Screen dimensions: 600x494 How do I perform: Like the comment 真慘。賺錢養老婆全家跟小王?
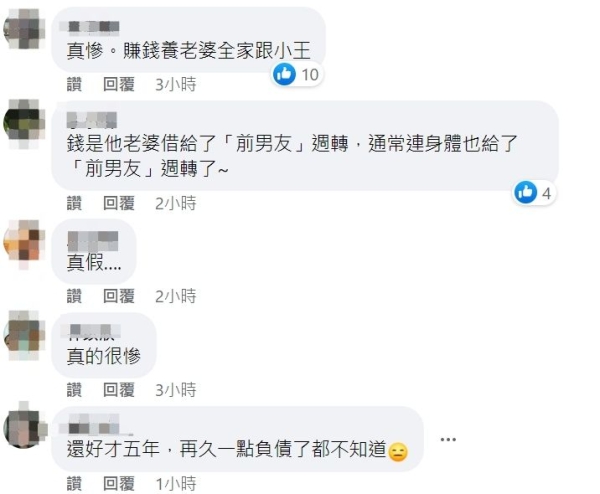click(x=74, y=84)
